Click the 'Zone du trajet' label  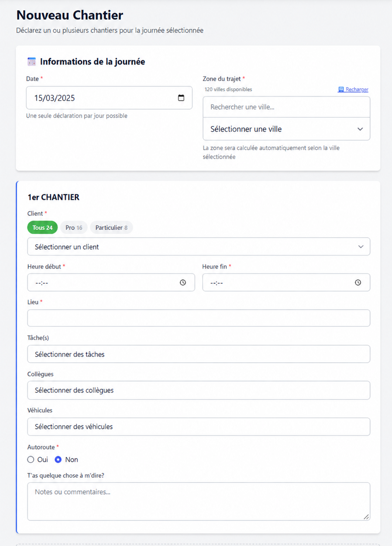tap(222, 79)
